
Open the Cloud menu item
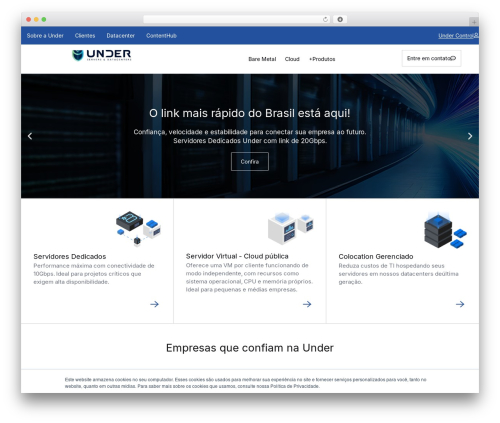click(x=292, y=59)
